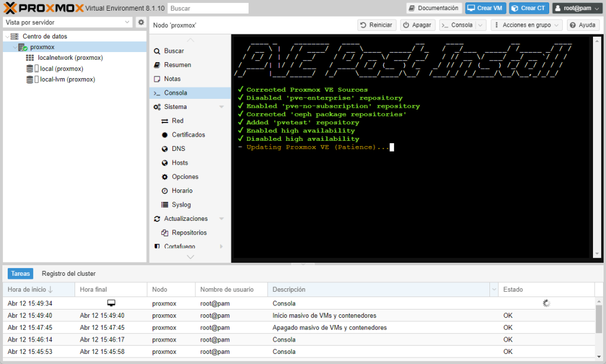Click the search field labeled Buscar
Screen dimensions: 606x364
click(x=208, y=8)
